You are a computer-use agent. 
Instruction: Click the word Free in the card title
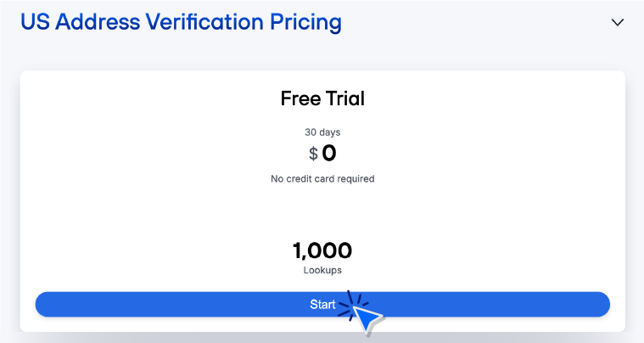pyautogui.click(x=300, y=98)
